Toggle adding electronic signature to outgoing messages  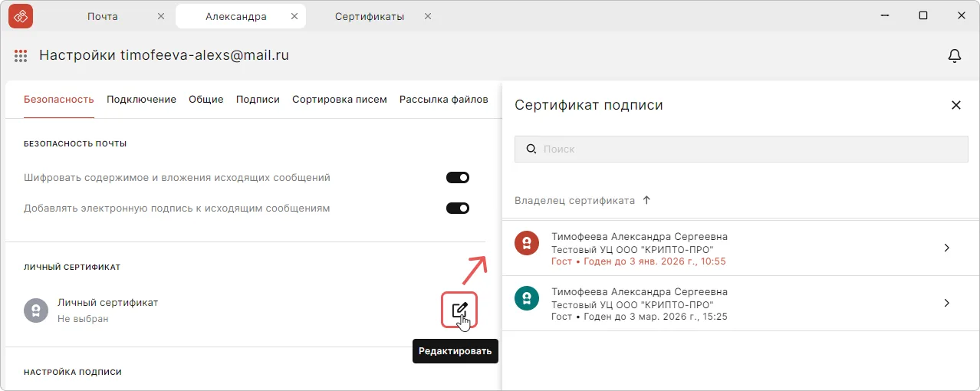(x=458, y=209)
